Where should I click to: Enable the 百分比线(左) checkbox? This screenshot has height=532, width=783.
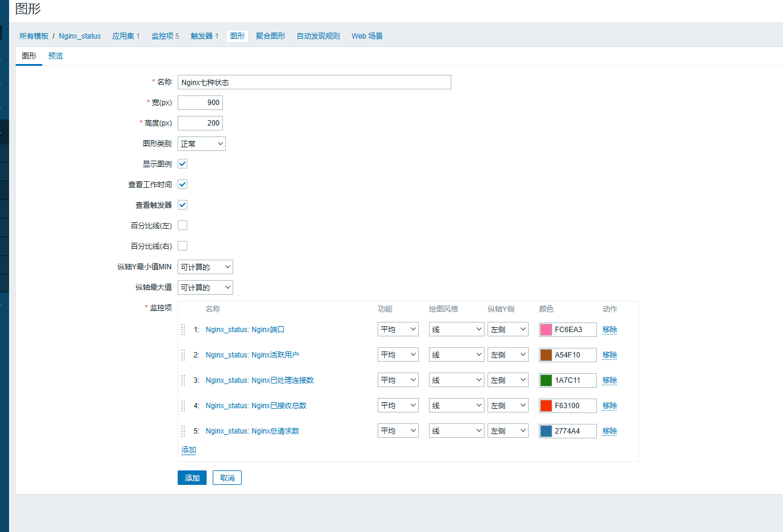pyautogui.click(x=182, y=225)
